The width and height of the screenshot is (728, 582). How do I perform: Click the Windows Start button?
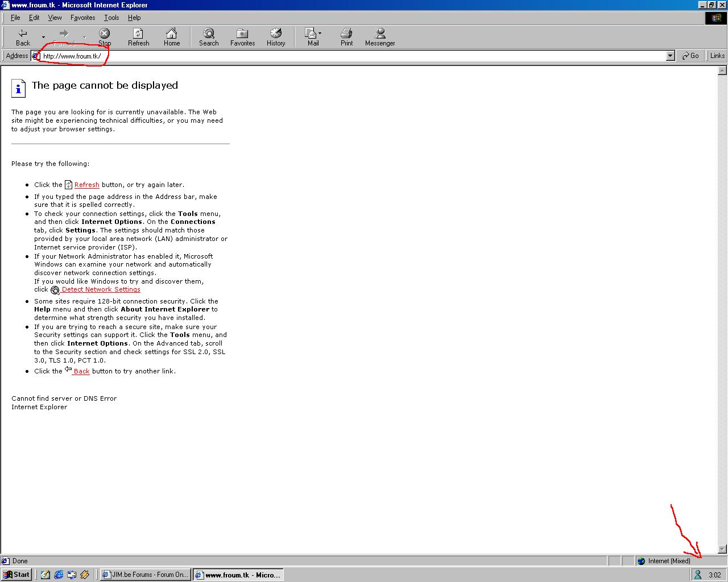click(16, 575)
